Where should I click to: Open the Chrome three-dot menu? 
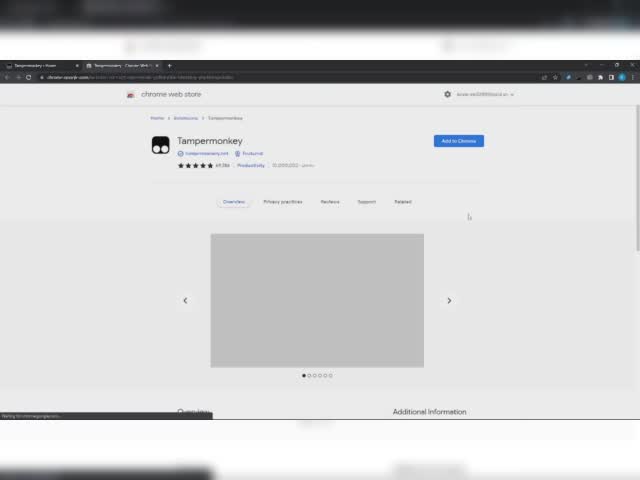(x=633, y=77)
